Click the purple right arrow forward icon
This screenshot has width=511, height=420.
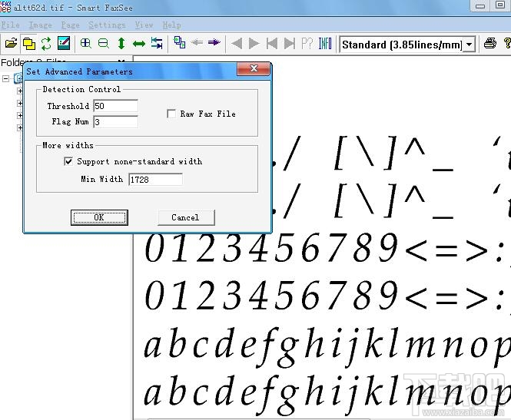coord(214,42)
